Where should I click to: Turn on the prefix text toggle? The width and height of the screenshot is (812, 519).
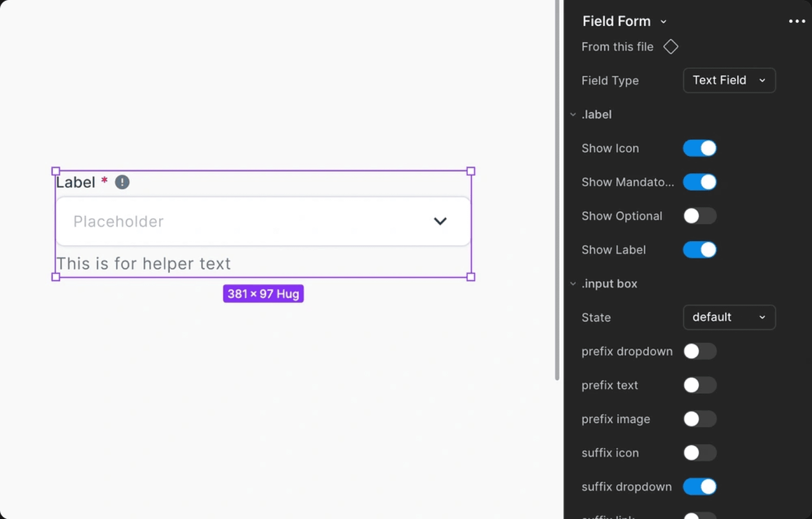tap(700, 385)
